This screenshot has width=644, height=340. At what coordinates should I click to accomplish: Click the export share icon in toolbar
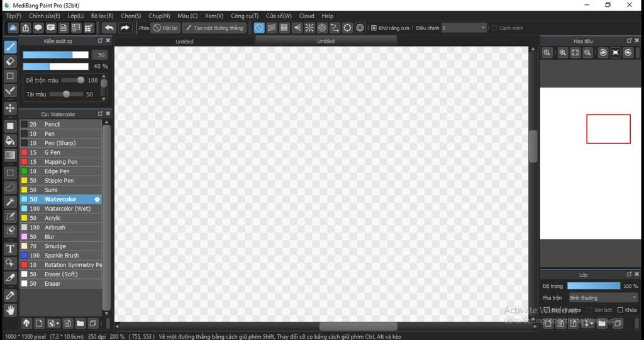coord(25,28)
